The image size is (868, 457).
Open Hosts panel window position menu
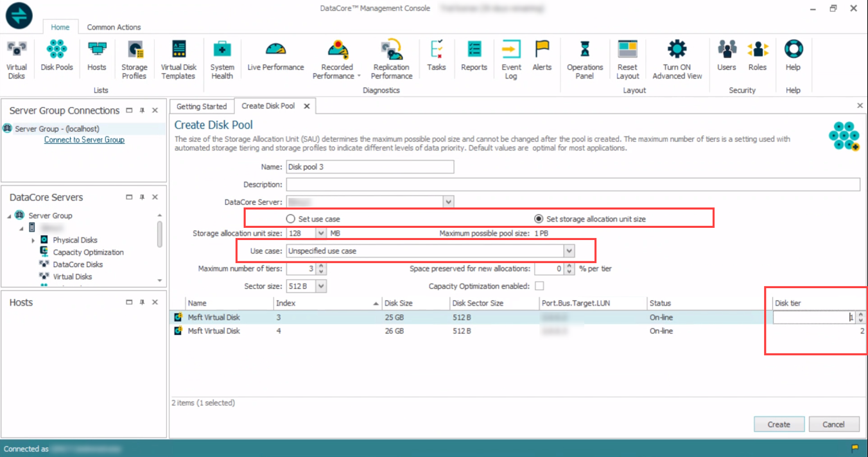tap(129, 302)
